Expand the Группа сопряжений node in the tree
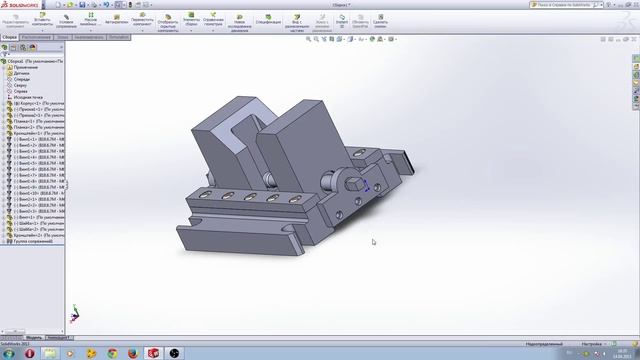Screen dimensions: 640x360 4,241
